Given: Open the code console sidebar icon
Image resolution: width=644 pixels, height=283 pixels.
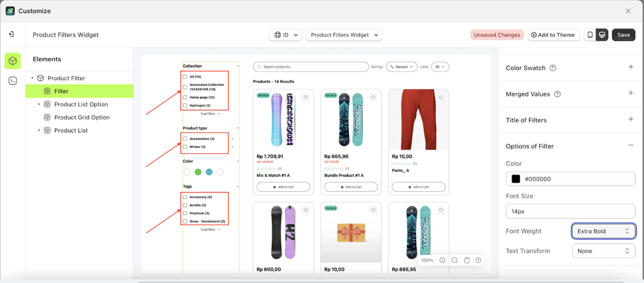Looking at the screenshot, I should coord(13,81).
